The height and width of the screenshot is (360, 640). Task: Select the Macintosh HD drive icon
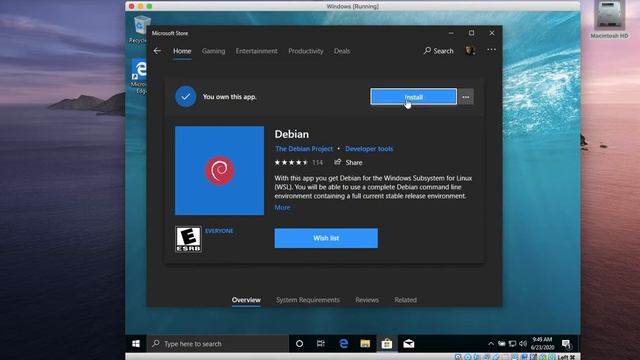609,20
